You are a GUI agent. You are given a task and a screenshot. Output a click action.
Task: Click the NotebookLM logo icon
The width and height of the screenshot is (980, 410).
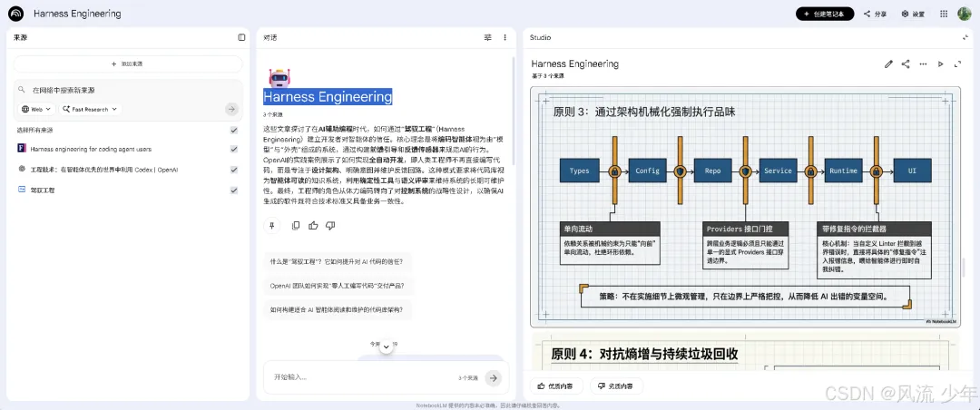pyautogui.click(x=15, y=13)
